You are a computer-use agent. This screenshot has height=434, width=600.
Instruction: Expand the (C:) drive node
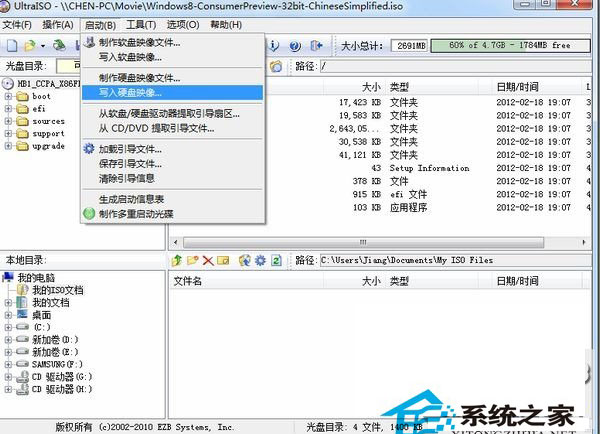(8, 328)
